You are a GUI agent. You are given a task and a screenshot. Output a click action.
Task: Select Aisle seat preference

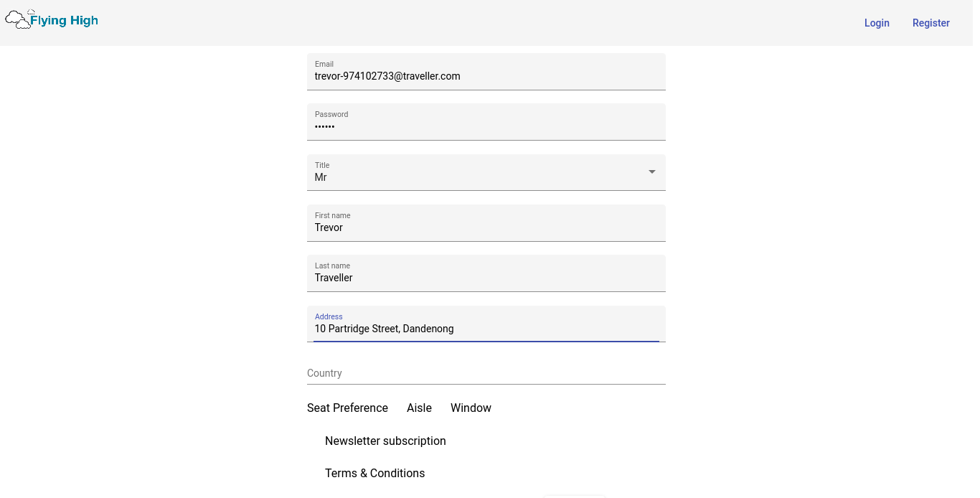pos(419,408)
